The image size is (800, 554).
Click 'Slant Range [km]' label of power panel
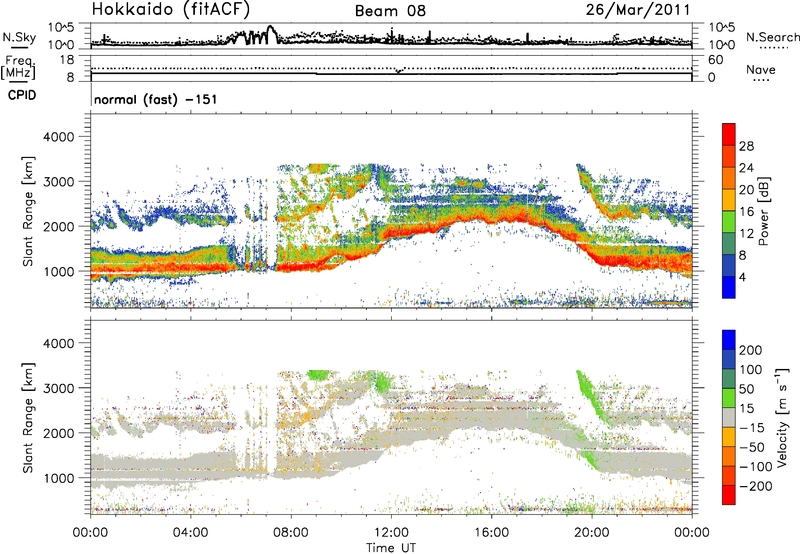[28, 211]
